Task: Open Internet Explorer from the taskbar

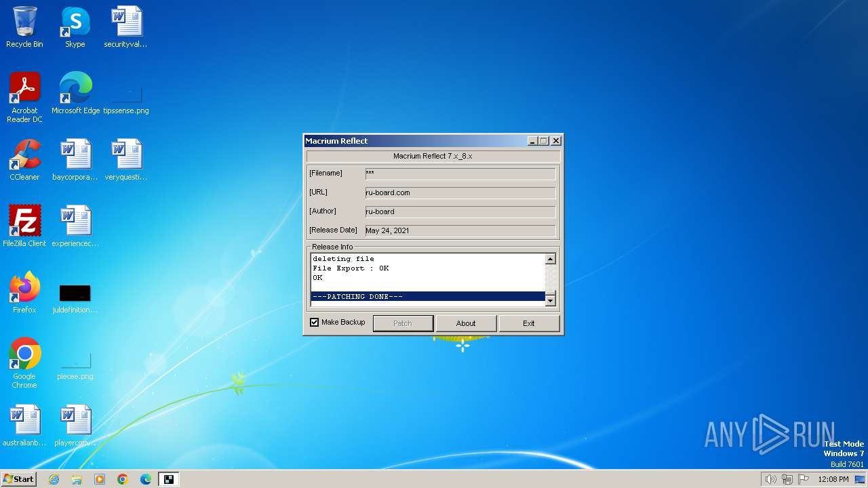Action: pyautogui.click(x=54, y=479)
